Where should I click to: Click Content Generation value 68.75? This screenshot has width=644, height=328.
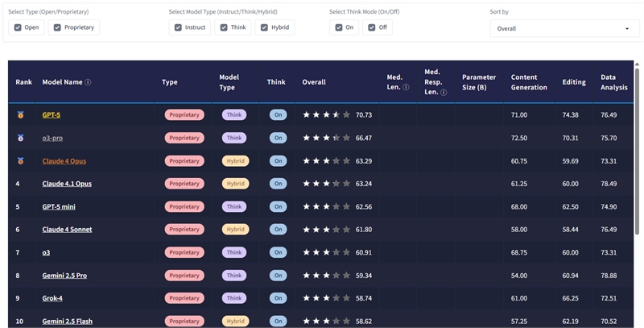click(x=519, y=252)
